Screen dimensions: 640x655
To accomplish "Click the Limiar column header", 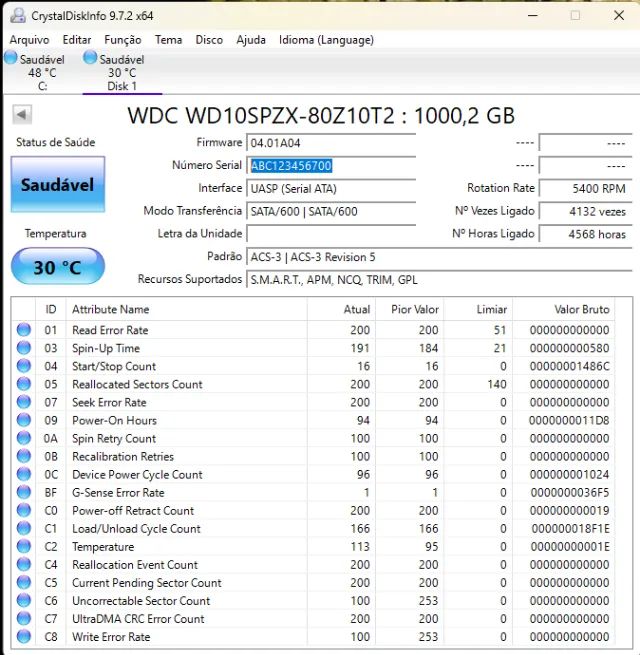I will click(478, 309).
